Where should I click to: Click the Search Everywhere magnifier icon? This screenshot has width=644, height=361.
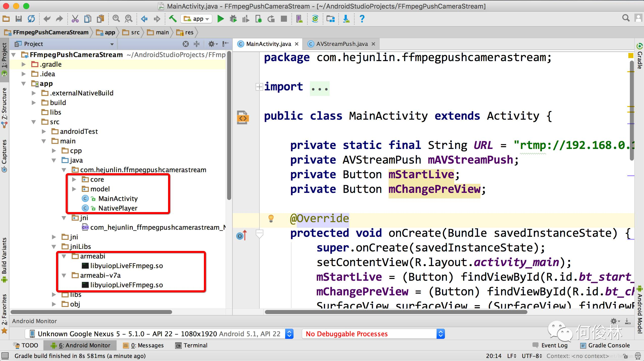(626, 18)
